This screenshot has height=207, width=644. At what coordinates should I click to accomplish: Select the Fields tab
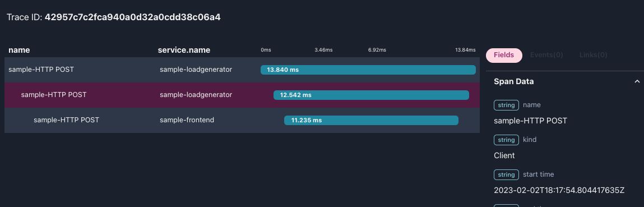click(504, 55)
